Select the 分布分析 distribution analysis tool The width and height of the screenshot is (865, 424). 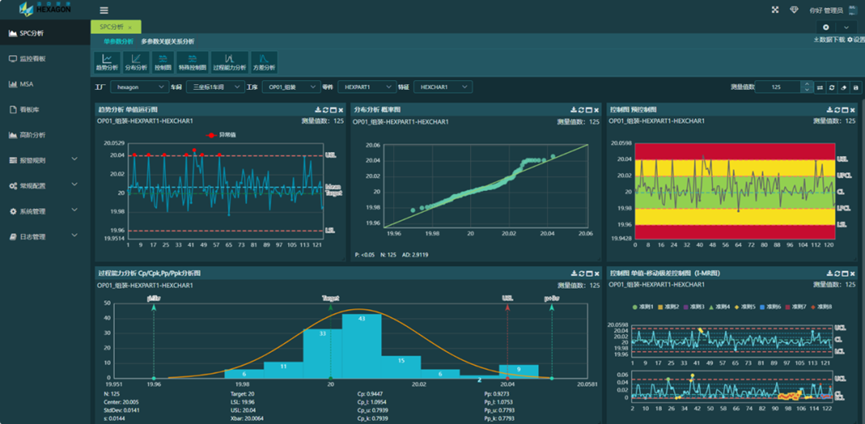click(x=136, y=62)
